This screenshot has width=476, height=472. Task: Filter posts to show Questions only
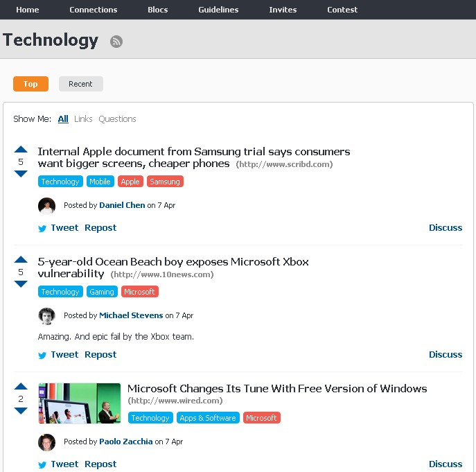pos(117,119)
